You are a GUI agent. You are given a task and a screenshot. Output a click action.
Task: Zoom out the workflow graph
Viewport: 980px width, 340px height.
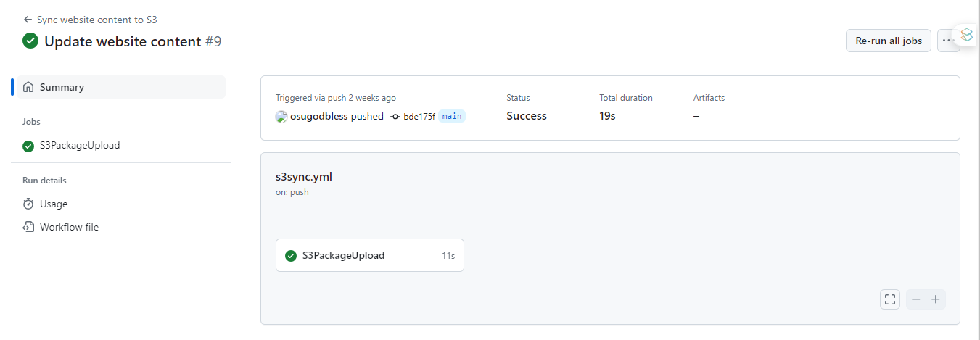coord(916,299)
